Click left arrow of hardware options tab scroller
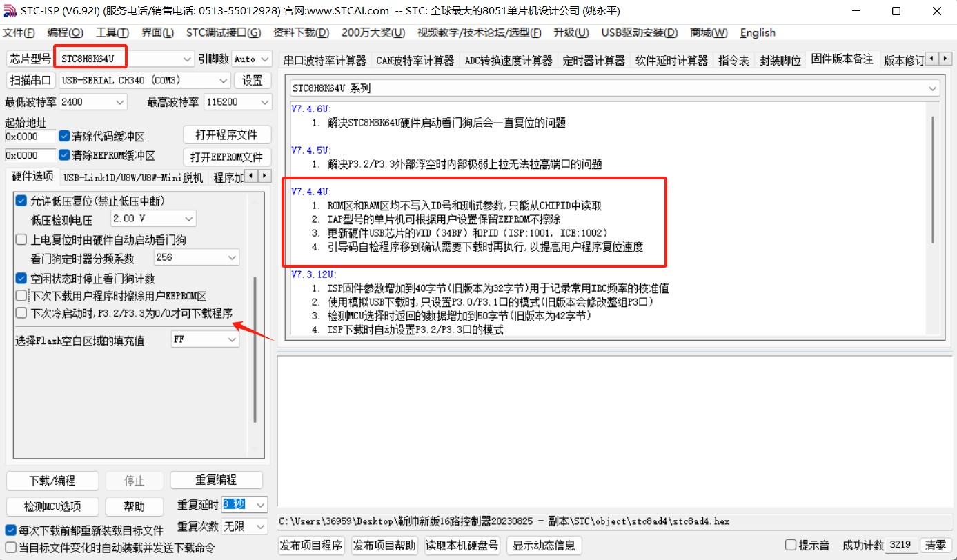 point(251,175)
